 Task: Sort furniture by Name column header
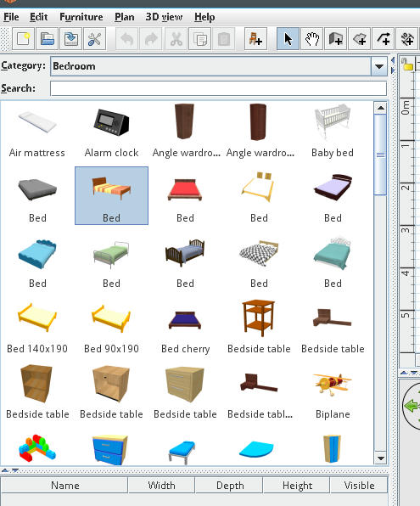[x=64, y=486]
